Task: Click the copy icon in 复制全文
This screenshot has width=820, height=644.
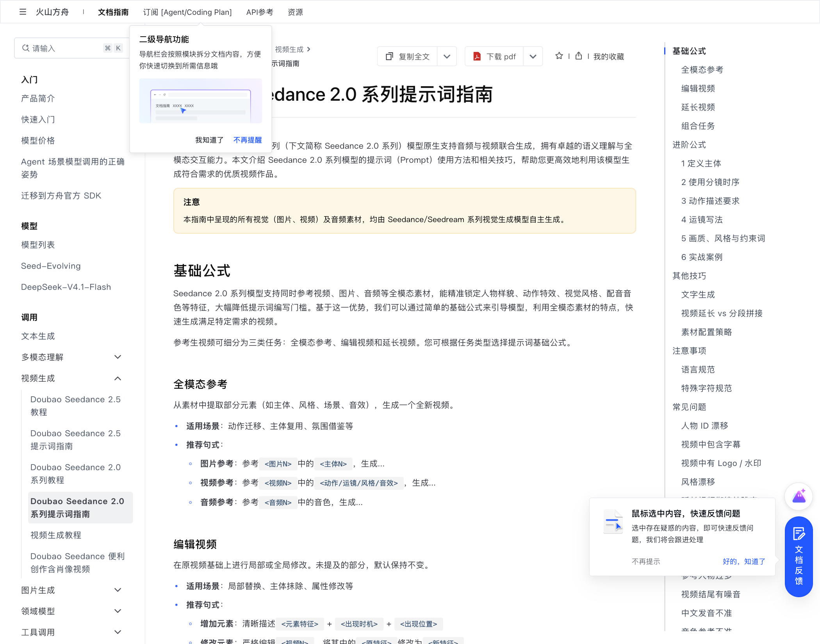Action: [389, 57]
